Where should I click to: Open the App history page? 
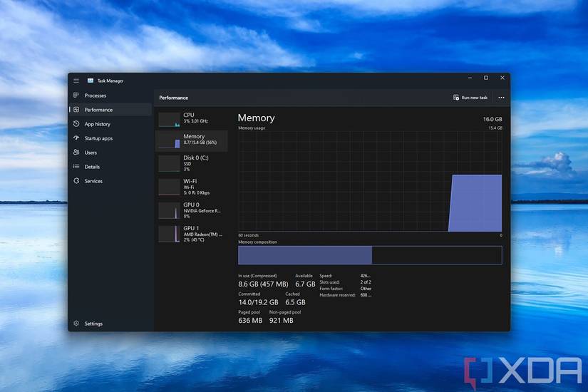[x=98, y=124]
